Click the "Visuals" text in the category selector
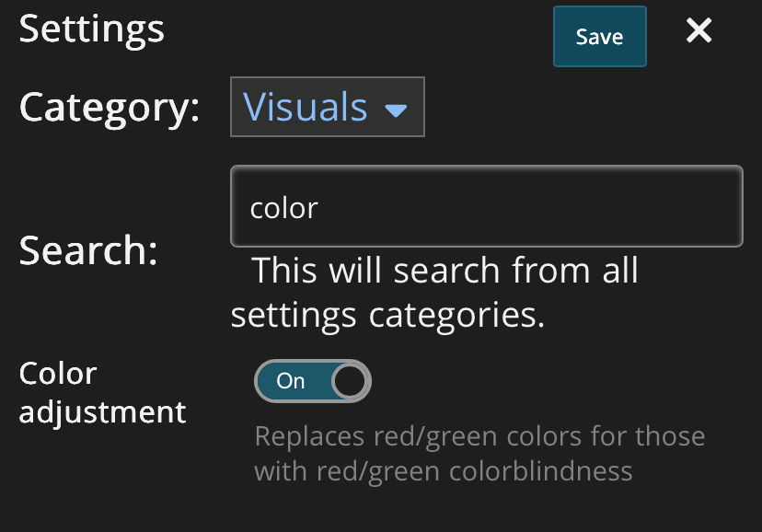 tap(306, 107)
